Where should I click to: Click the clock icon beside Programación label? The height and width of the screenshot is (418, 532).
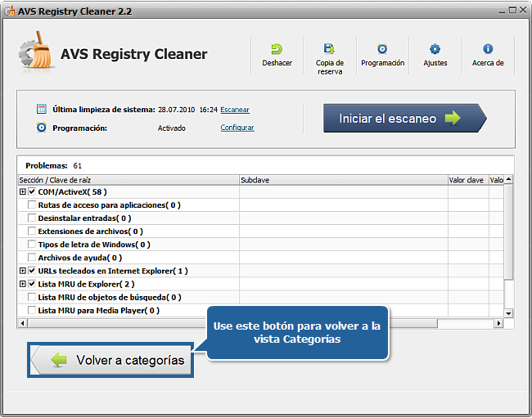click(x=42, y=127)
